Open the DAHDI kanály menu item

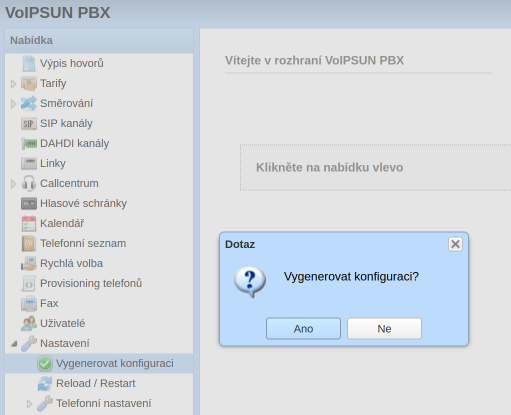click(x=99, y=143)
